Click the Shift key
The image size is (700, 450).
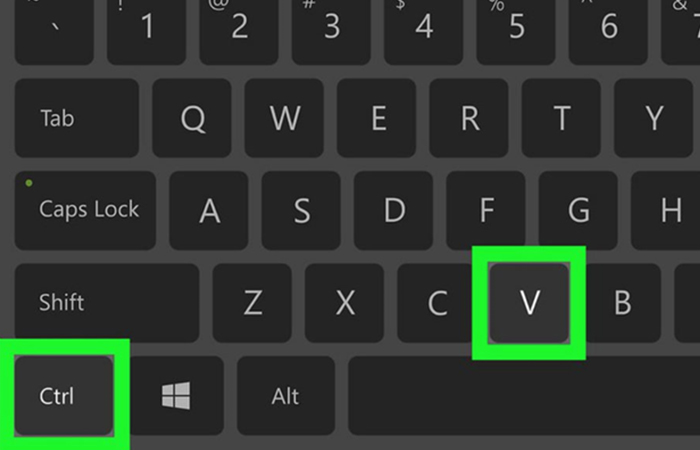pyautogui.click(x=107, y=303)
